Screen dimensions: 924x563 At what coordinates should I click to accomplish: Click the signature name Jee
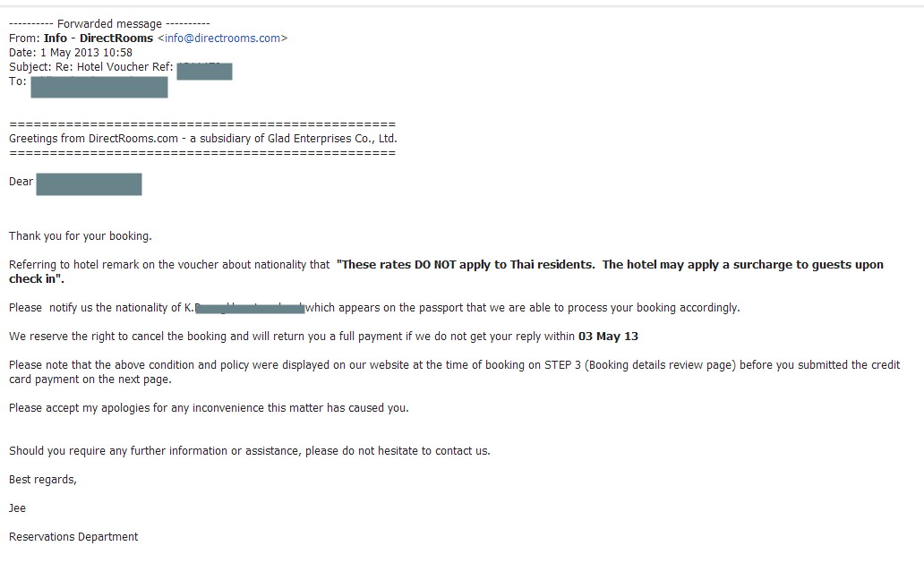(17, 508)
